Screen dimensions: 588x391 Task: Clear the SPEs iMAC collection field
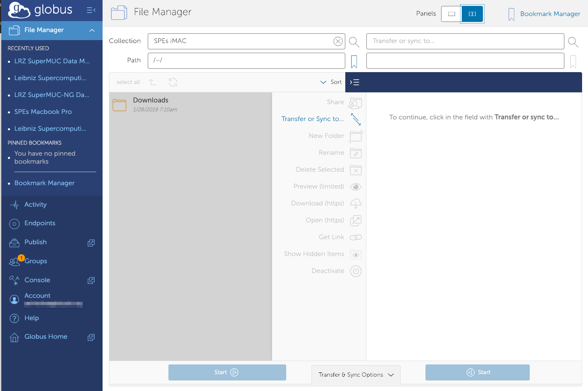338,41
